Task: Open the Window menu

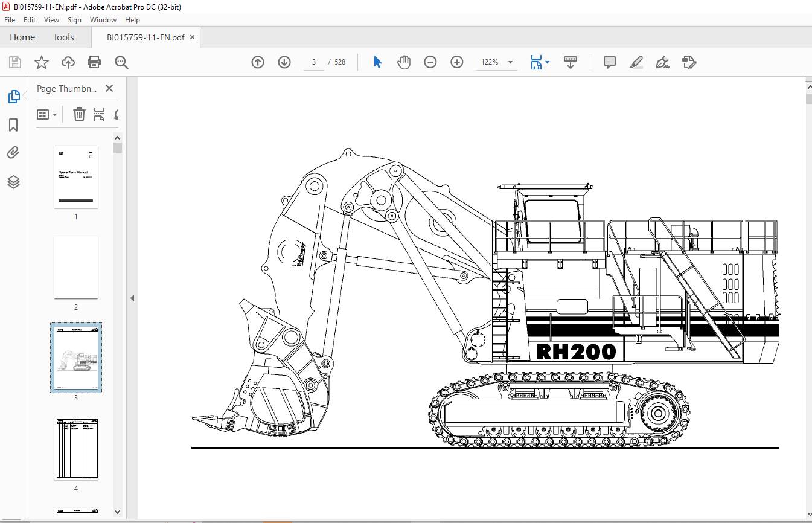Action: (x=103, y=20)
